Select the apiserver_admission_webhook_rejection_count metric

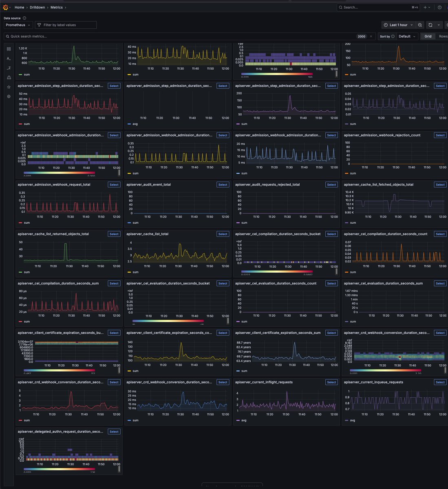tap(440, 135)
